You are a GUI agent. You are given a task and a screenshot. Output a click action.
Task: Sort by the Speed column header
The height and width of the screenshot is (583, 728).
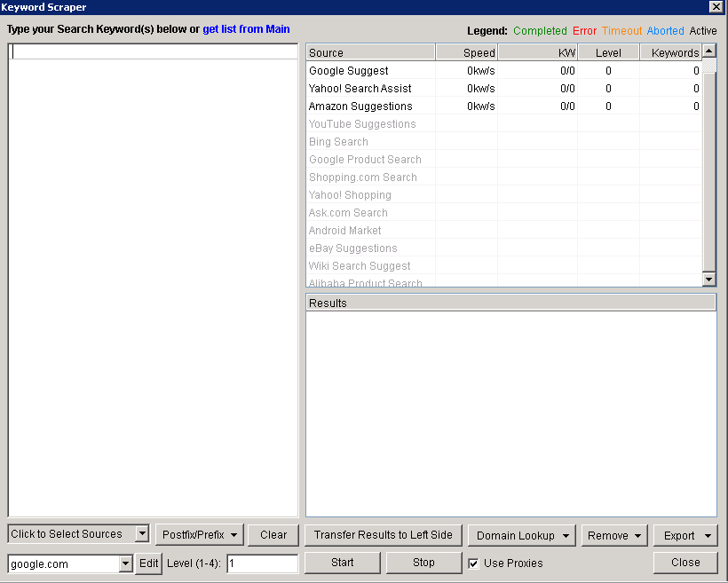(467, 52)
